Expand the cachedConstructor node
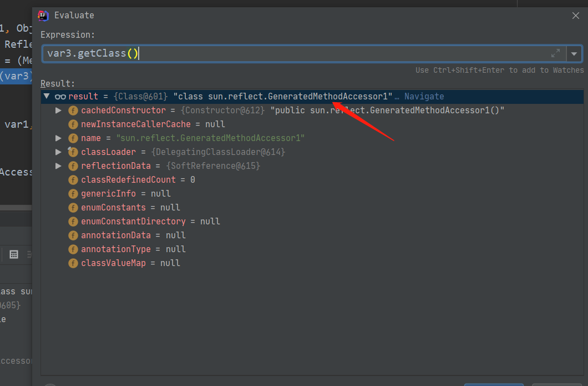Viewport: 588px width, 386px height. point(58,111)
